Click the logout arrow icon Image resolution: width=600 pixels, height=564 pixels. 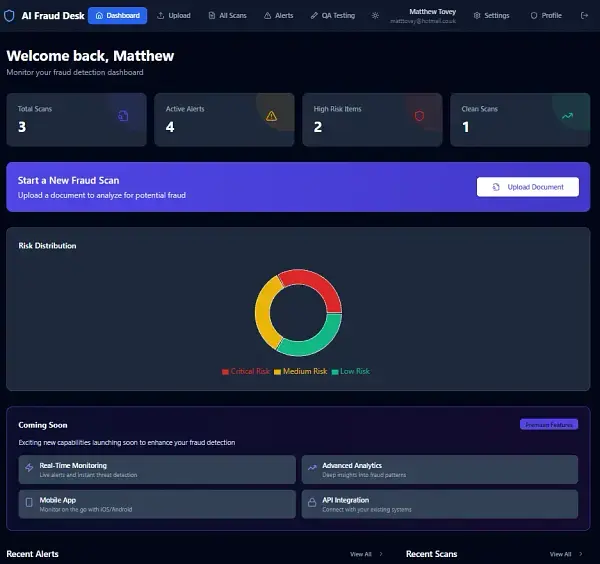(x=584, y=16)
